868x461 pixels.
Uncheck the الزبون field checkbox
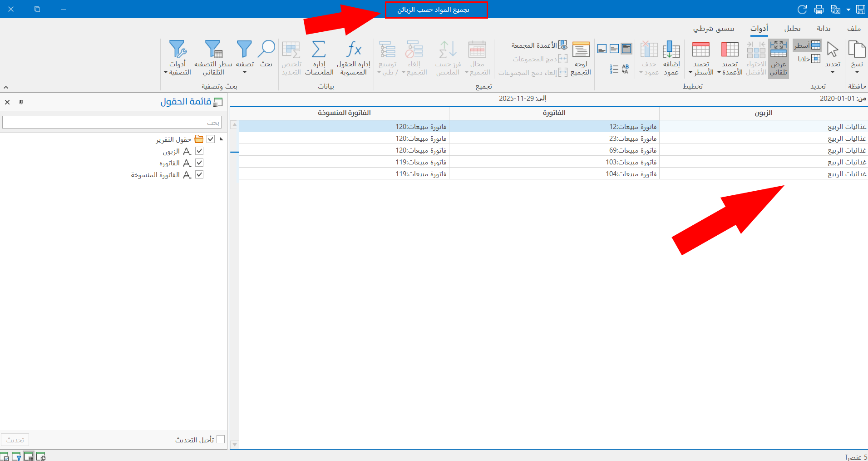coord(199,151)
